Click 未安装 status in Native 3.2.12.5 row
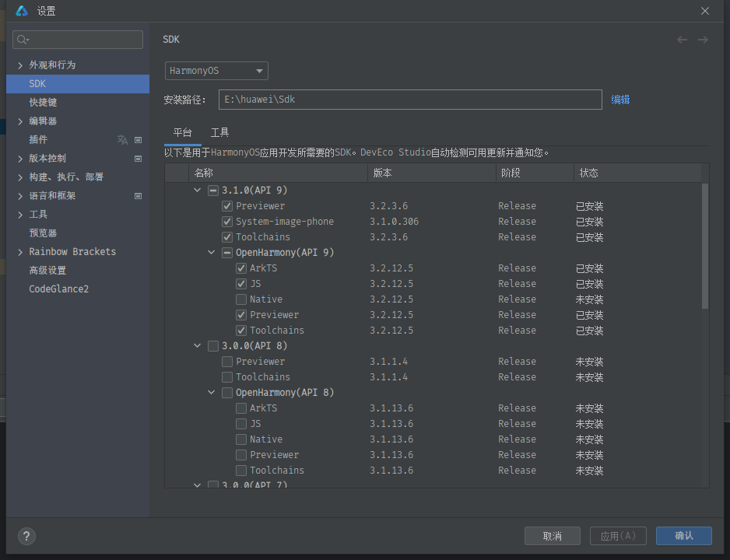 589,299
